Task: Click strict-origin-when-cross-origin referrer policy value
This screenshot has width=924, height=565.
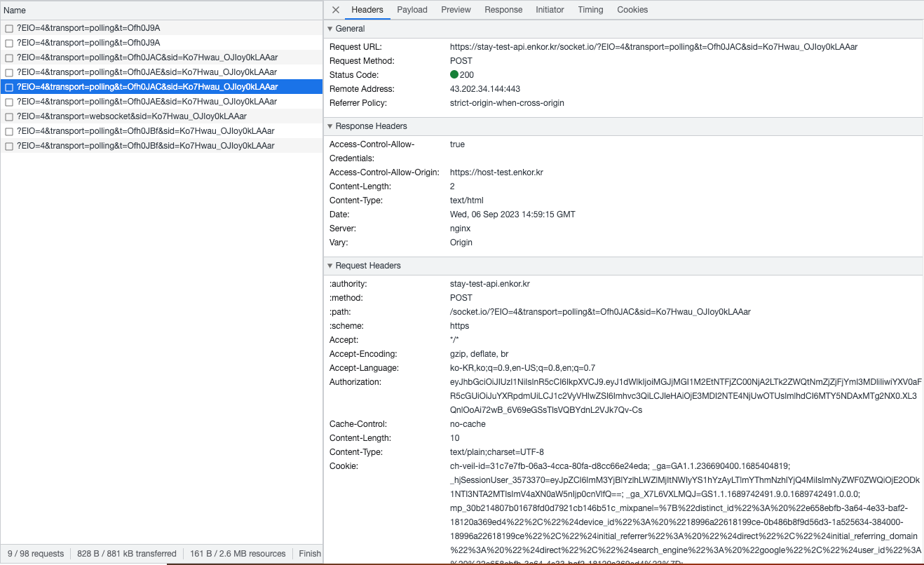Action: pyautogui.click(x=507, y=103)
